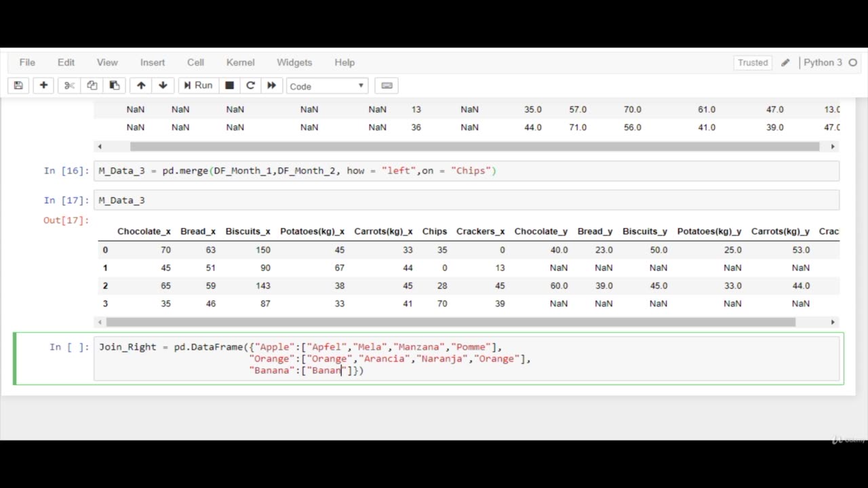Screen dimensions: 868x488
Task: Open the Kernel menu
Action: (241, 62)
